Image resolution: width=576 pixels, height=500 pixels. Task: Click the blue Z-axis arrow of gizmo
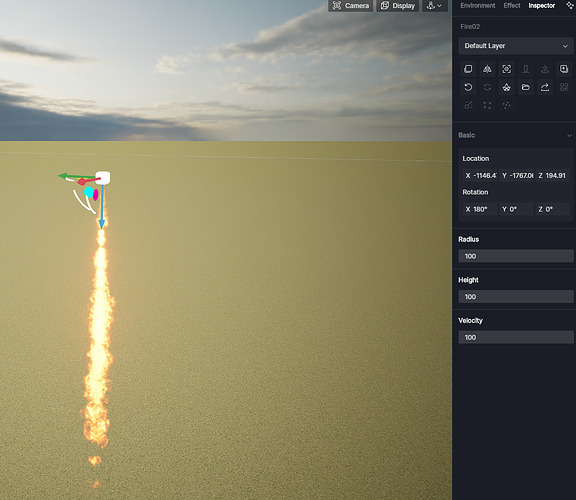coord(102,208)
